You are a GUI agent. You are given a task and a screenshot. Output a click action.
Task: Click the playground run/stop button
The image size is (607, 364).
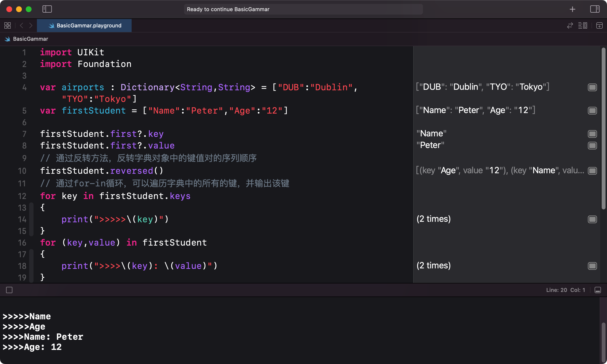click(x=9, y=290)
